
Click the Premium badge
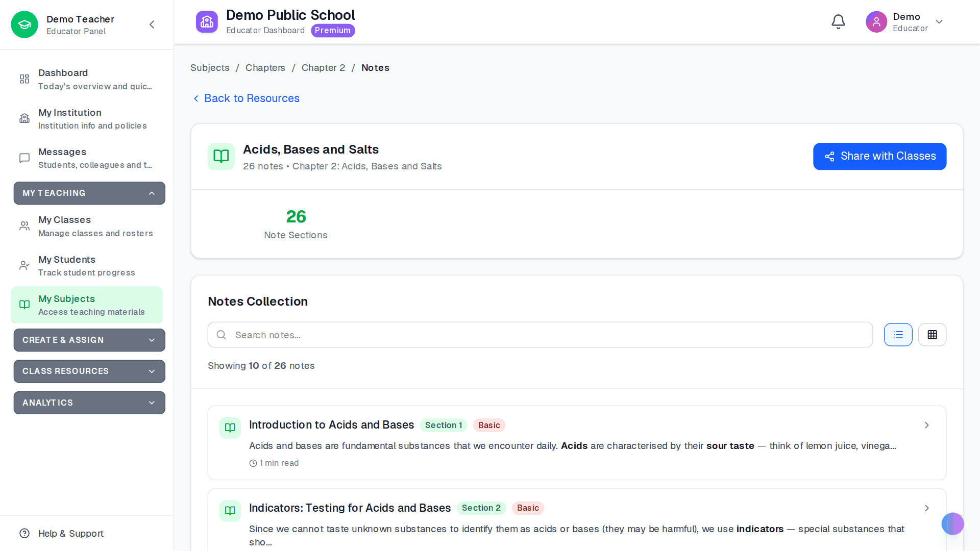click(333, 31)
